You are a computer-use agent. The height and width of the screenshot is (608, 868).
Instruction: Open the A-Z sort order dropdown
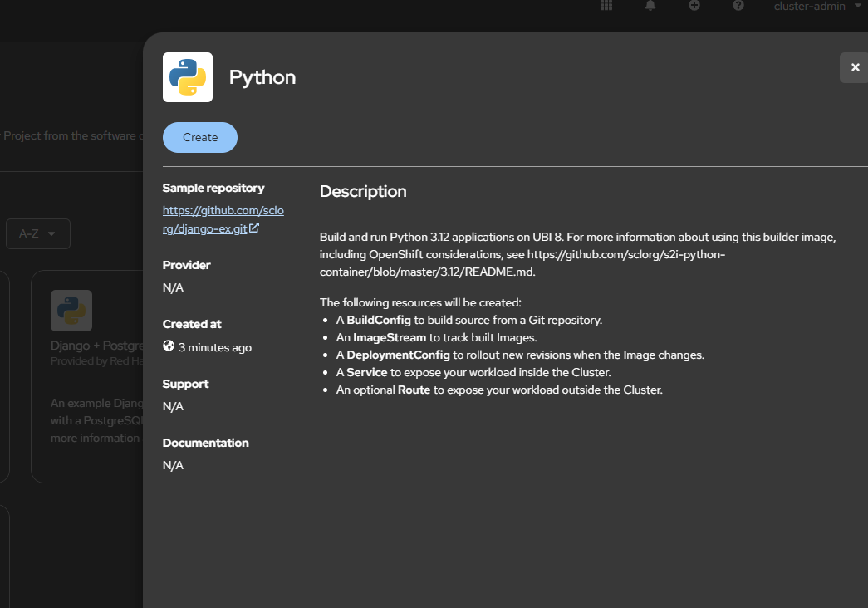coord(38,234)
